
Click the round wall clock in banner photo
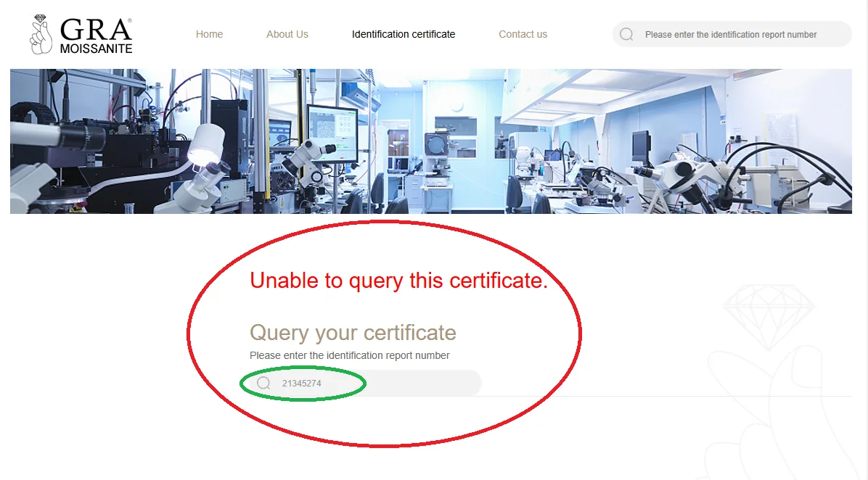click(x=456, y=106)
